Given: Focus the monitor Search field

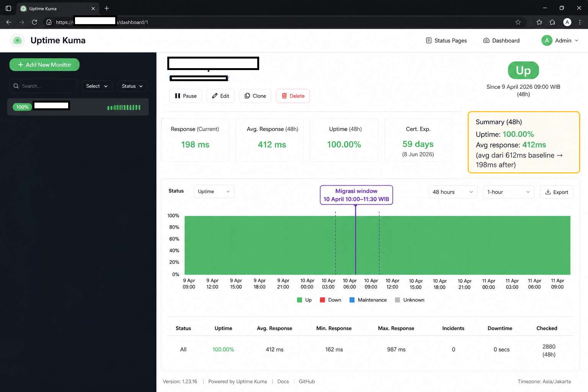Looking at the screenshot, I should click(x=43, y=86).
